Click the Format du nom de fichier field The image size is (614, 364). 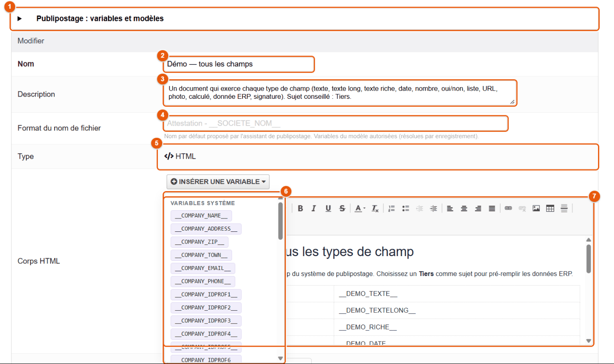(336, 123)
